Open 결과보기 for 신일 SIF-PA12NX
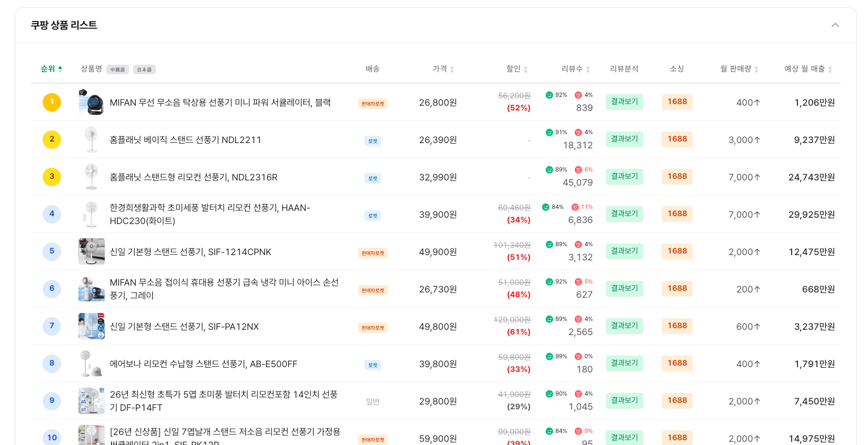 pyautogui.click(x=624, y=326)
